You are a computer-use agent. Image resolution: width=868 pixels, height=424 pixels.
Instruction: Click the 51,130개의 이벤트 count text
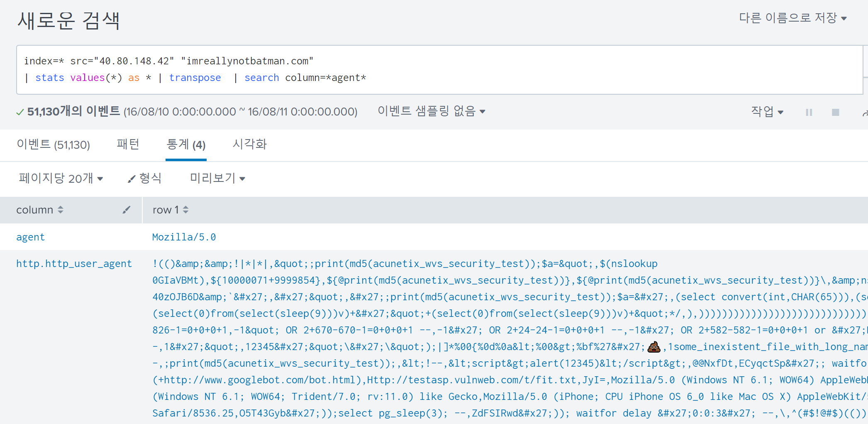[73, 111]
